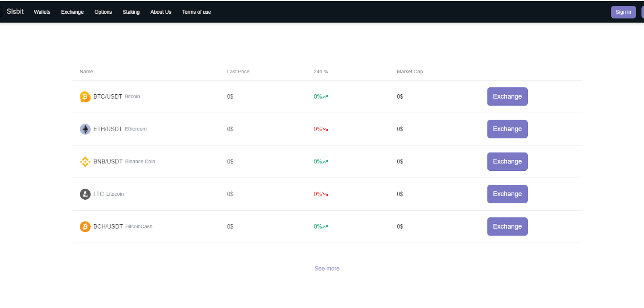
Task: Click the Sign in button
Action: pyautogui.click(x=623, y=12)
